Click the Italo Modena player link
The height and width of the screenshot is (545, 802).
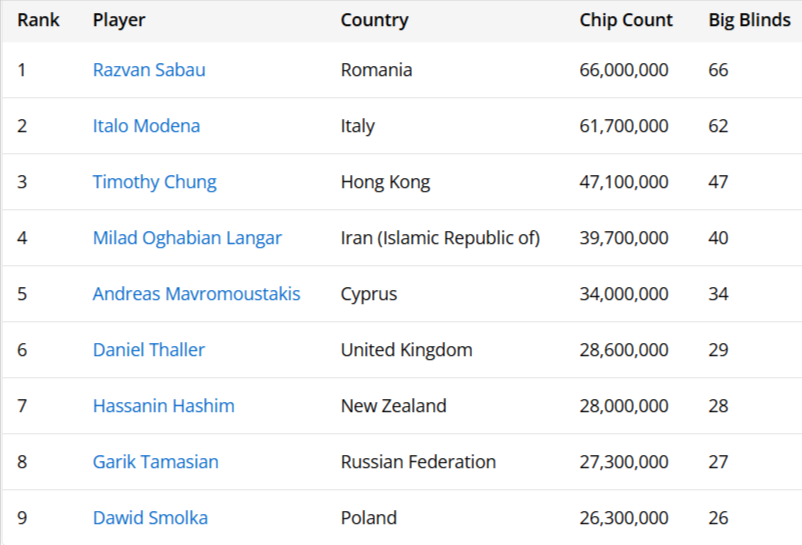pos(146,126)
